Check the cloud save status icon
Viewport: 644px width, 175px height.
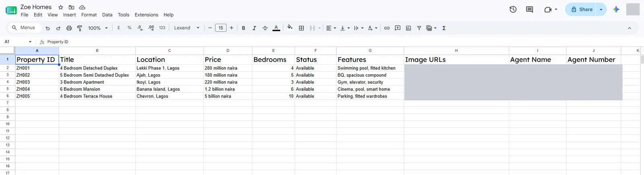tap(82, 7)
